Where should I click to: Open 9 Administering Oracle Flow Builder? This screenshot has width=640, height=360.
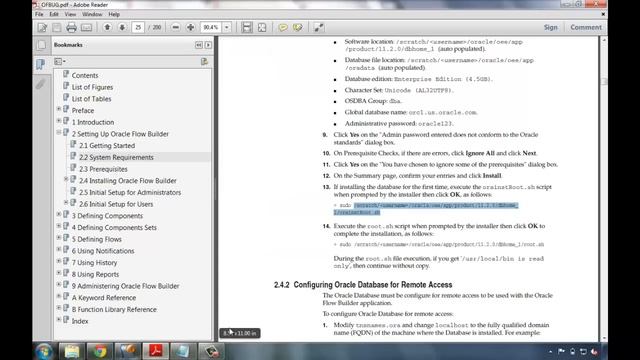click(x=125, y=286)
